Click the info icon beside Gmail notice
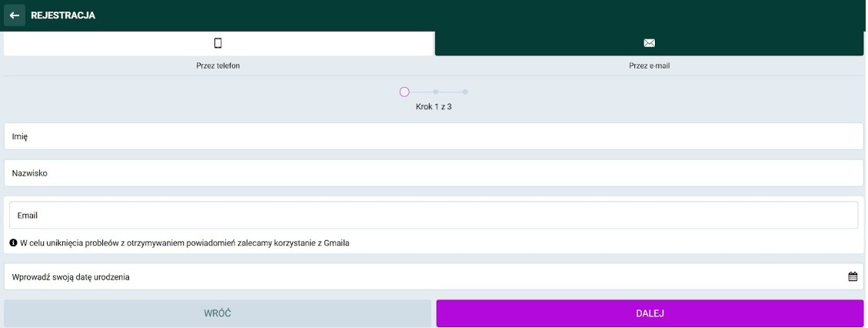 (13, 243)
